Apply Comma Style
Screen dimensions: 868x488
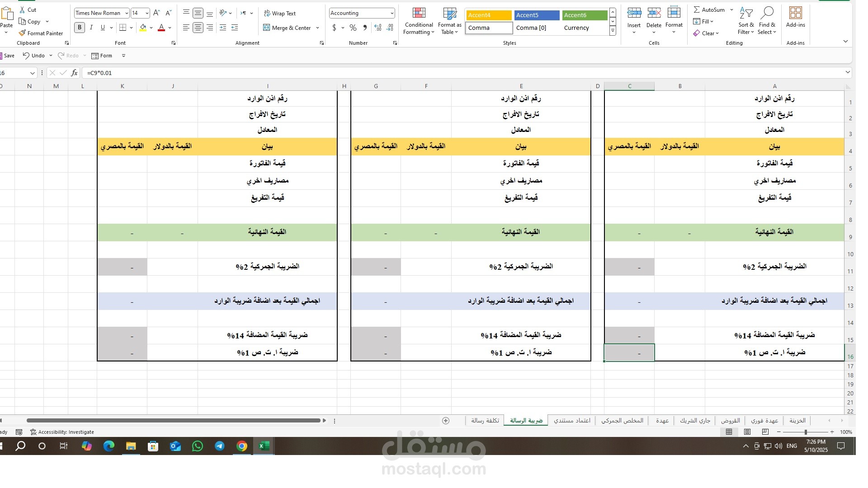(365, 28)
